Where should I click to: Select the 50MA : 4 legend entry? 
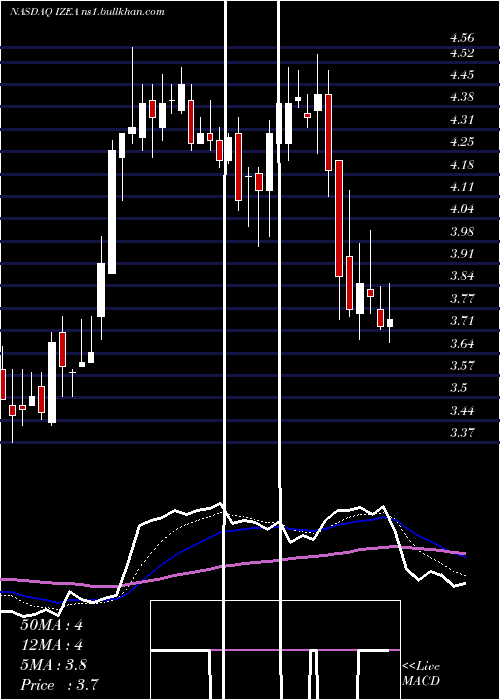[x=51, y=625]
